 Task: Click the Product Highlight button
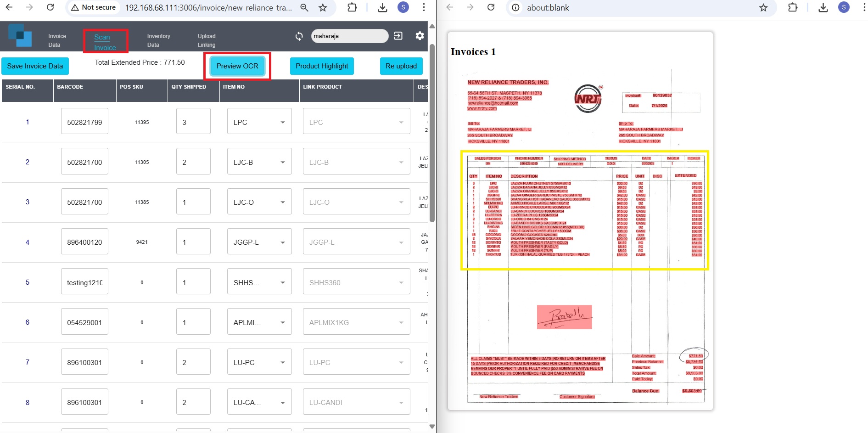click(x=322, y=66)
